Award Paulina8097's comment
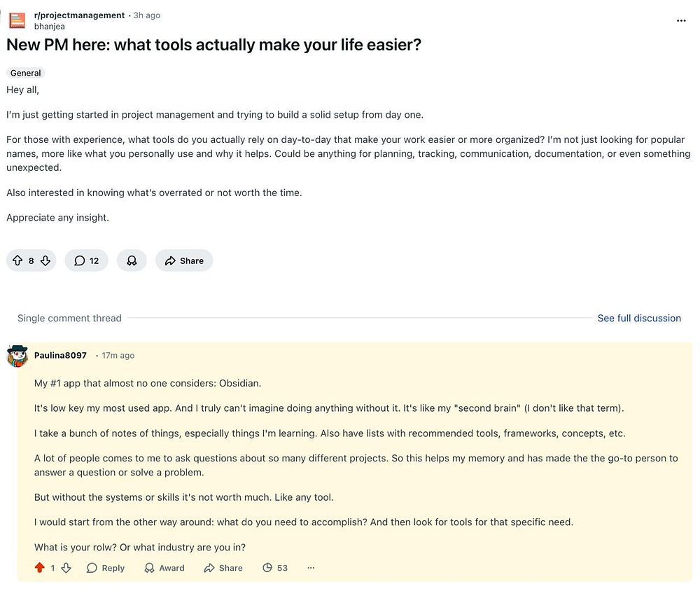The image size is (700, 591). 164,568
